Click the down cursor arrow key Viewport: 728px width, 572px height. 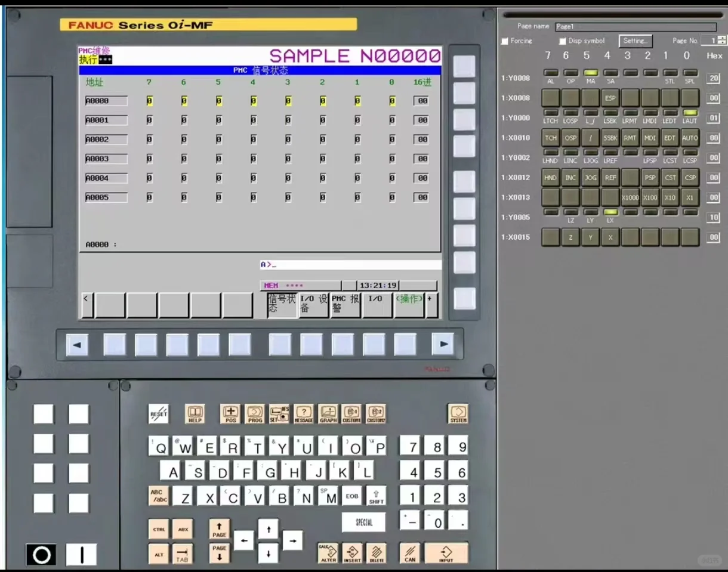(268, 553)
